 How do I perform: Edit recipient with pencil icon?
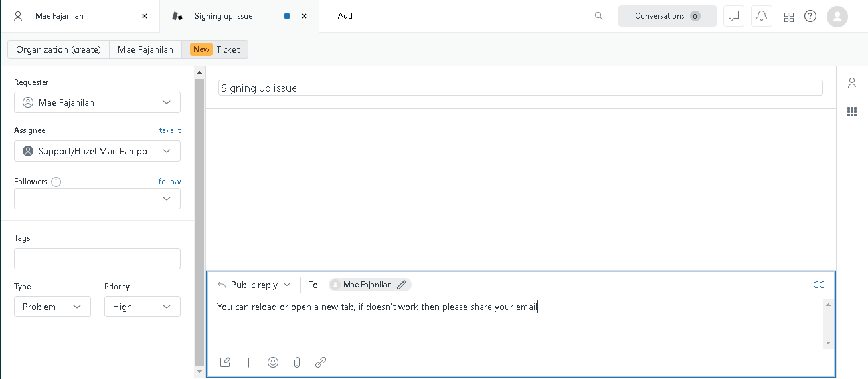point(402,285)
